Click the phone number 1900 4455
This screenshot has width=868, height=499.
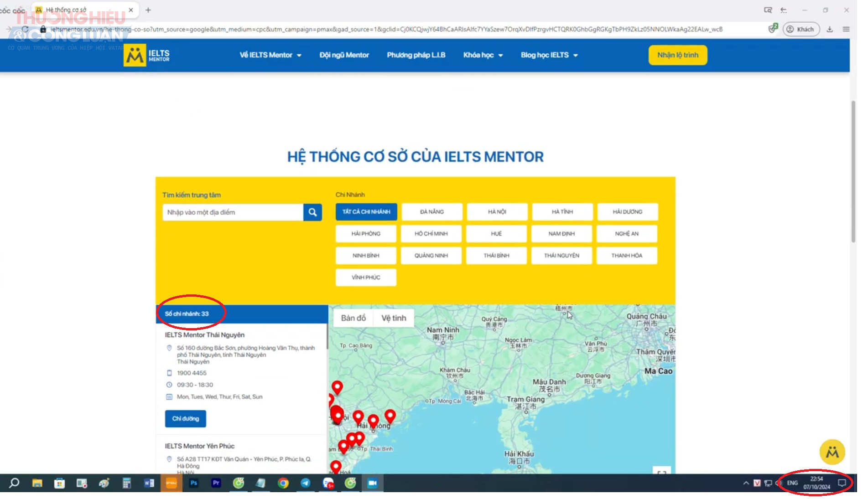pyautogui.click(x=192, y=373)
